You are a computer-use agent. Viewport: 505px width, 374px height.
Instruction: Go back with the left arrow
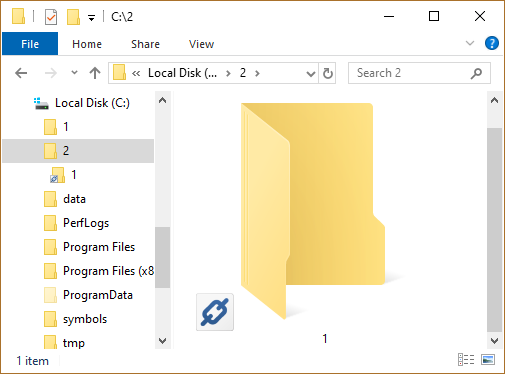coord(21,73)
